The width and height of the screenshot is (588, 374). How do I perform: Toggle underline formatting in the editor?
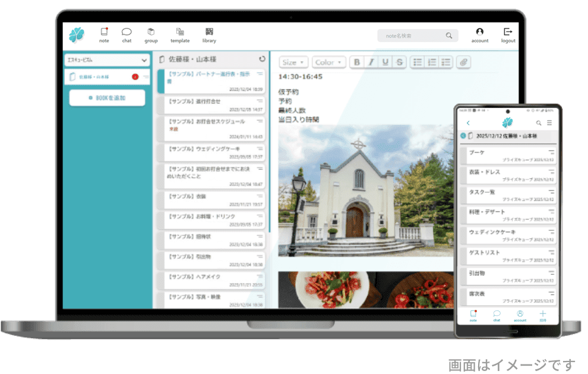tap(385, 62)
